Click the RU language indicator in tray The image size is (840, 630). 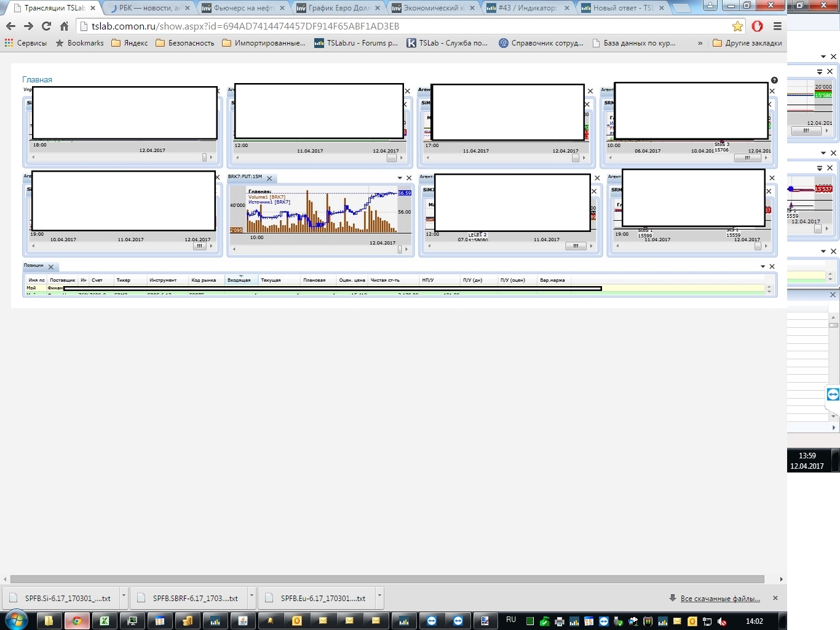(511, 620)
